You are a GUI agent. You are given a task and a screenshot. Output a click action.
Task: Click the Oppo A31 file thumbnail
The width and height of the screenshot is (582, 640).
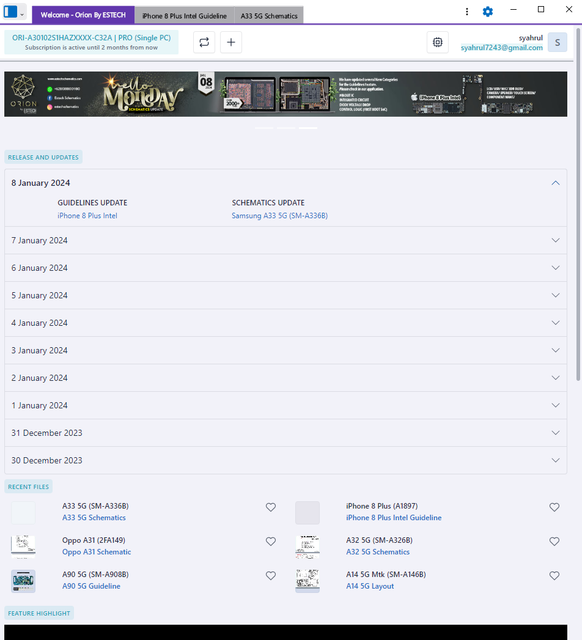point(23,547)
